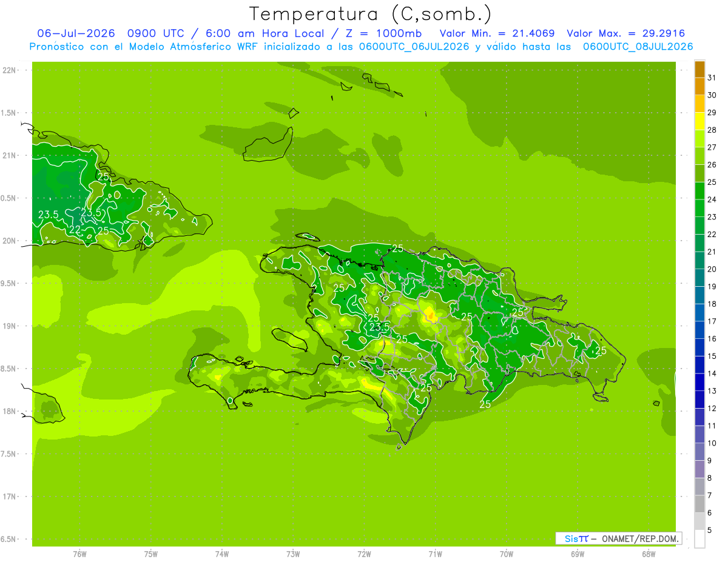This screenshot has height=562, width=728.
Task: Click the colorbar swatch between 29 and 30
Action: click(x=699, y=104)
